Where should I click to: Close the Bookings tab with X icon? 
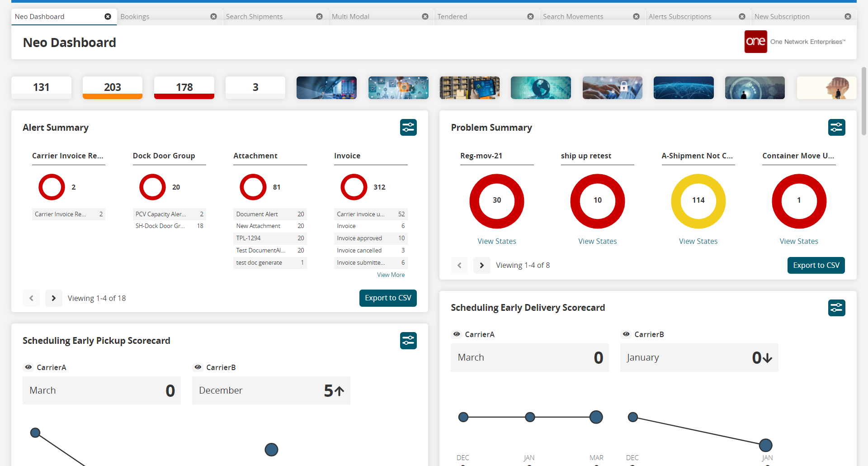213,17
